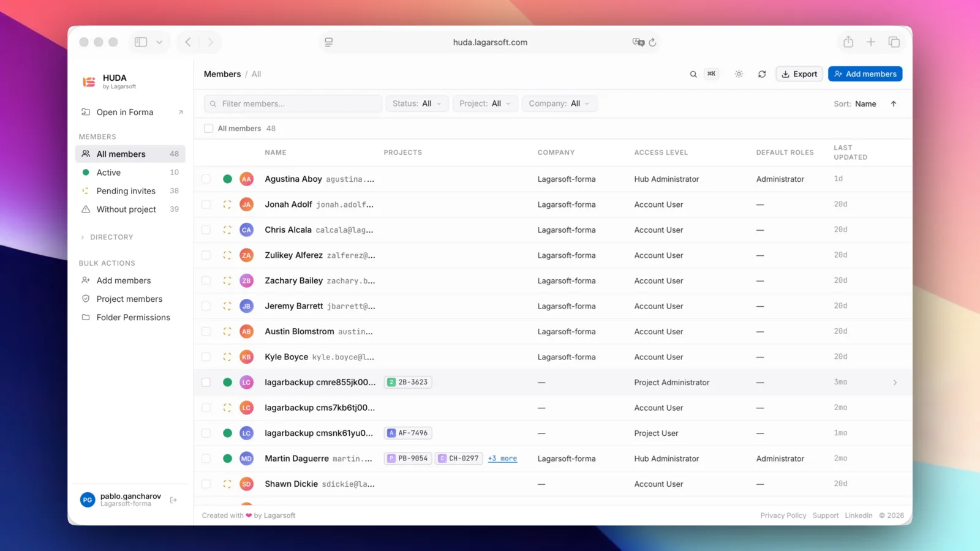Show Safari tab overview icon
Screen dimensions: 980x551
(894, 42)
